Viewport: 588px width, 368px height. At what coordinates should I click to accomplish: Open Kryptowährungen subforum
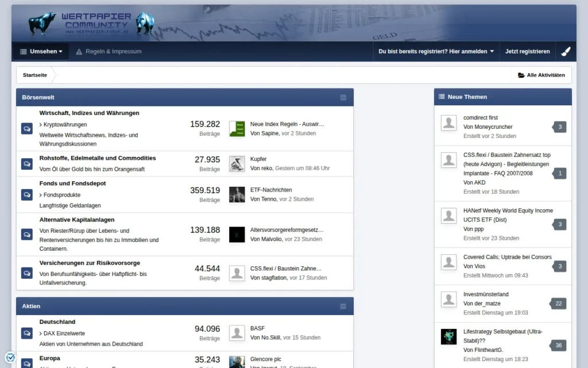(65, 125)
